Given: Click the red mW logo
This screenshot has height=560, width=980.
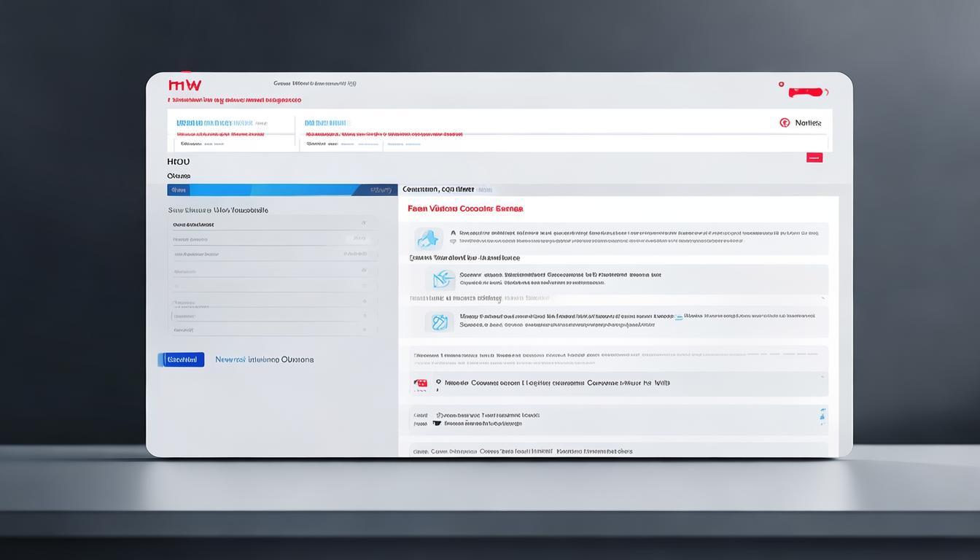Looking at the screenshot, I should pyautogui.click(x=184, y=85).
